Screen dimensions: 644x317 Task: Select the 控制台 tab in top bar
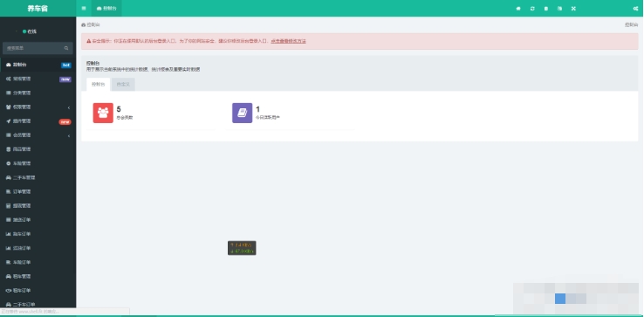click(106, 8)
